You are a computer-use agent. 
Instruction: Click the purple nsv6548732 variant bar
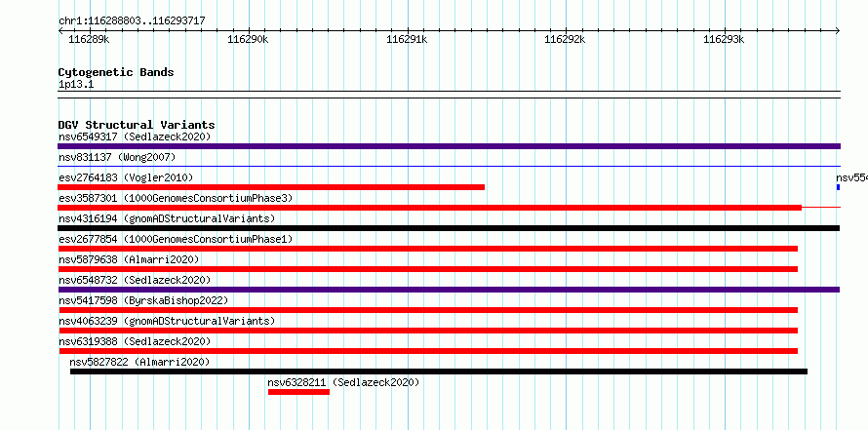449,290
